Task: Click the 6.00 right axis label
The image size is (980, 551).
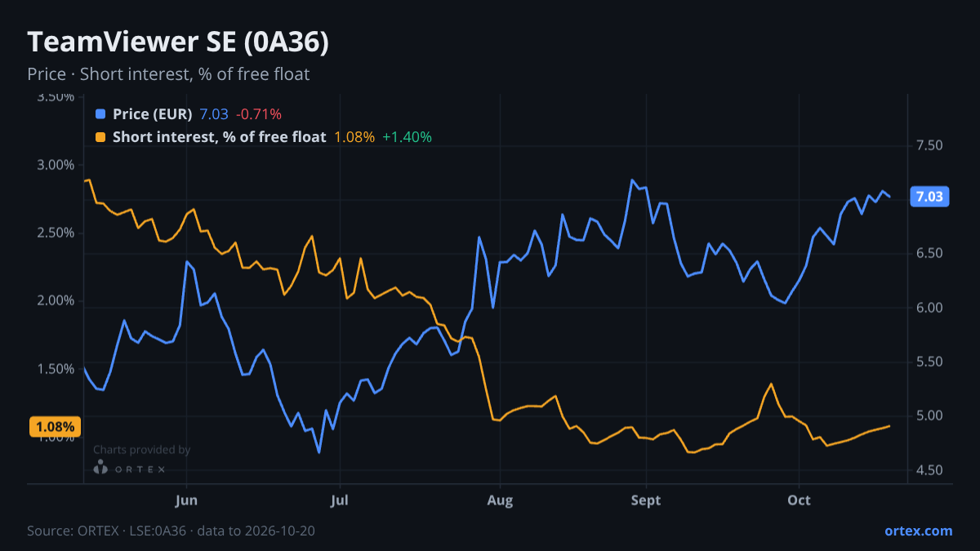Action: tap(930, 308)
